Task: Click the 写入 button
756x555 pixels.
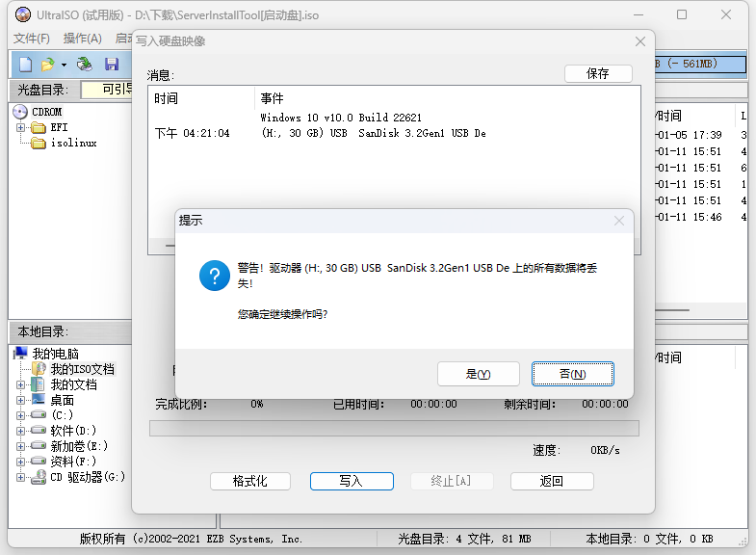Action: coord(352,481)
